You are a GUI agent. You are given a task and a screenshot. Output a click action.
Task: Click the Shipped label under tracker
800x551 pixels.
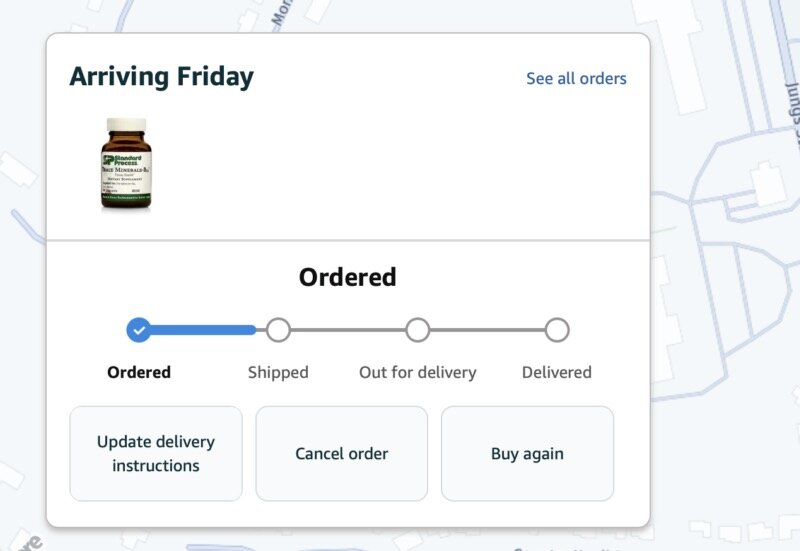tap(278, 372)
